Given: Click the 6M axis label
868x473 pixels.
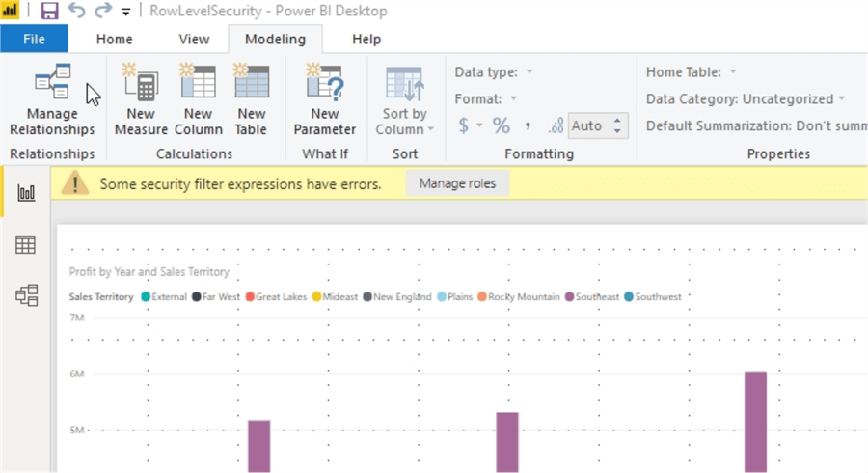Looking at the screenshot, I should coord(77,374).
